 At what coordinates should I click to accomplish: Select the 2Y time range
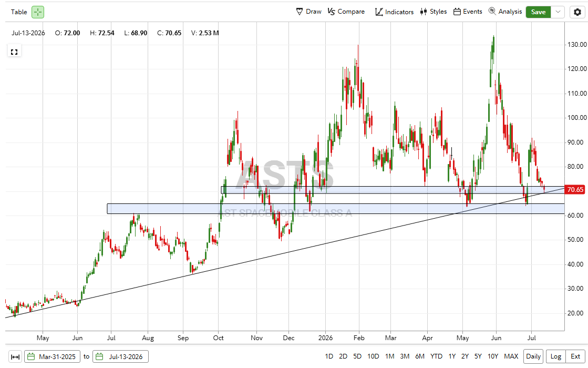(x=465, y=356)
